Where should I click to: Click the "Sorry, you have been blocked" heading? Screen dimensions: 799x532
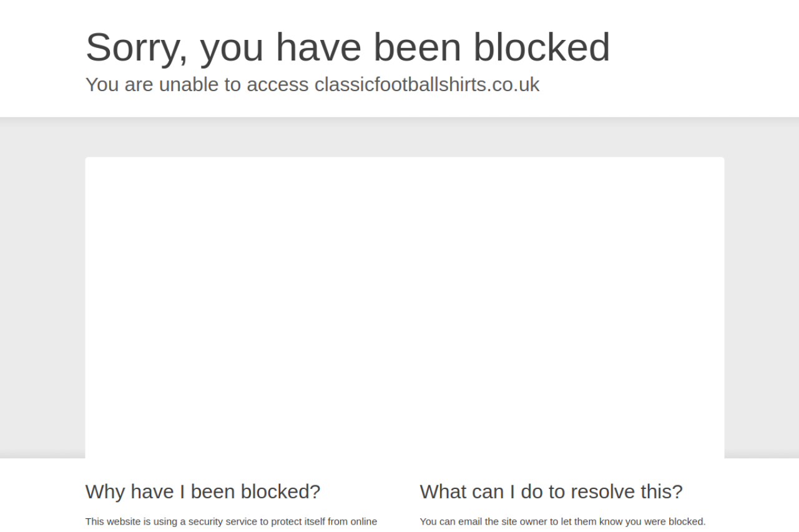pyautogui.click(x=348, y=47)
